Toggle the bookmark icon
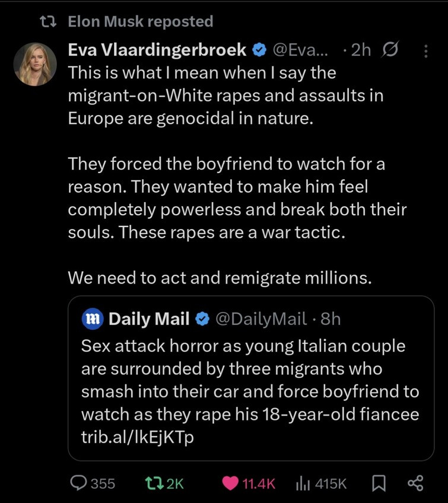The image size is (448, 503). 377,483
